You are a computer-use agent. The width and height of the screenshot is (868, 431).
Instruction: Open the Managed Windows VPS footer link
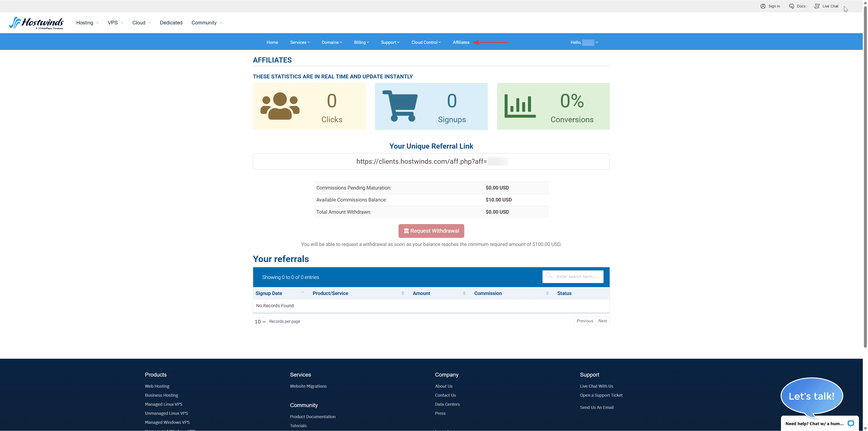tap(167, 423)
